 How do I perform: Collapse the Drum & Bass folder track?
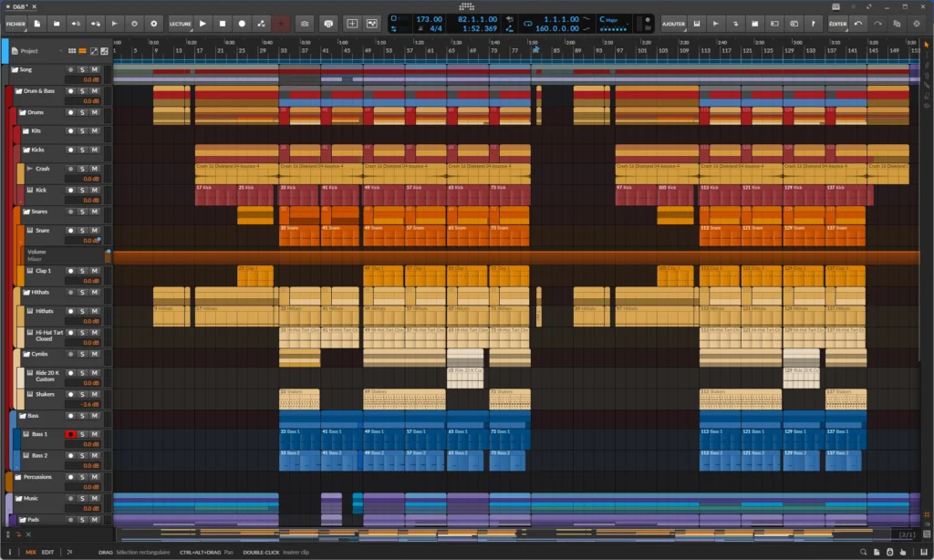coord(20,90)
